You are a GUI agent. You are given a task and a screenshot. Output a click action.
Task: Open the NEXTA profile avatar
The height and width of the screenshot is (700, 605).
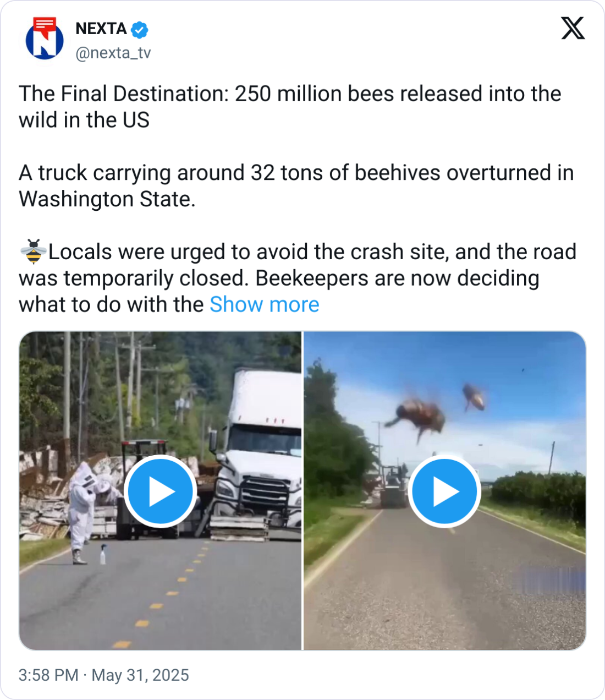(x=45, y=40)
